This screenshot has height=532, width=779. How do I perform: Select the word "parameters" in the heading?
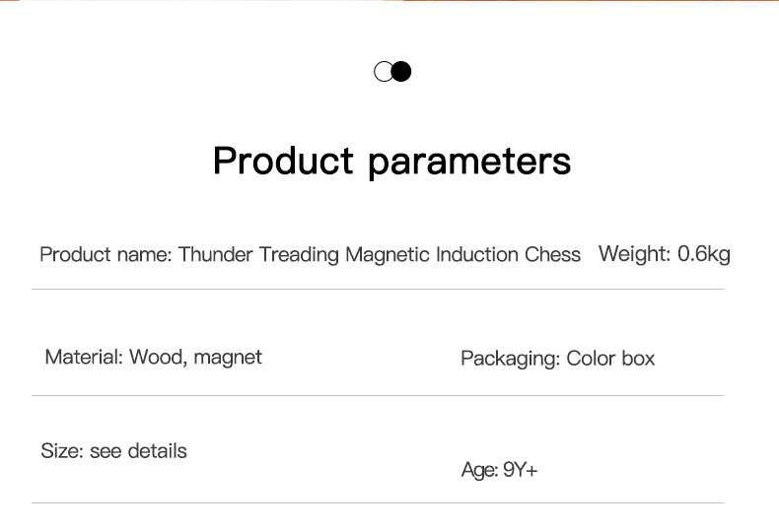469,162
